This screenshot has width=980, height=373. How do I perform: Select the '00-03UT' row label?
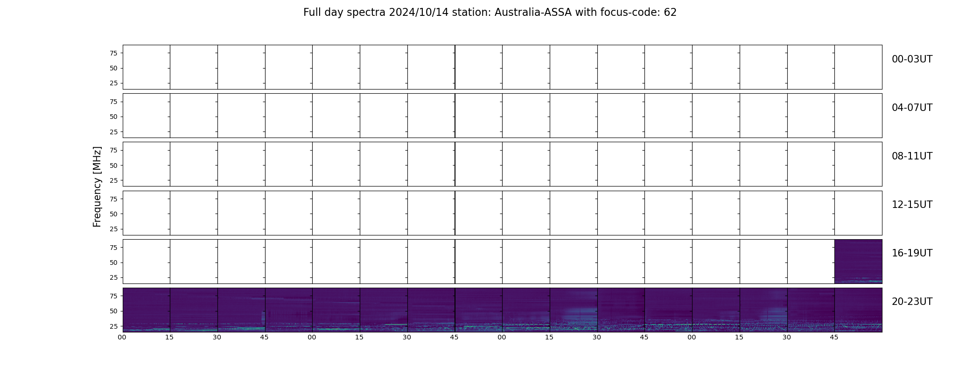[x=912, y=59]
